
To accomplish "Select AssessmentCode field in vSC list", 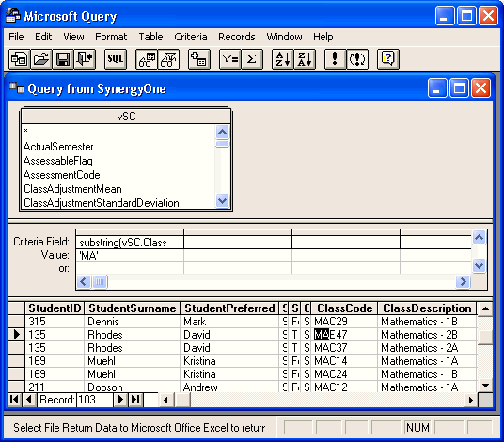I will tap(62, 175).
